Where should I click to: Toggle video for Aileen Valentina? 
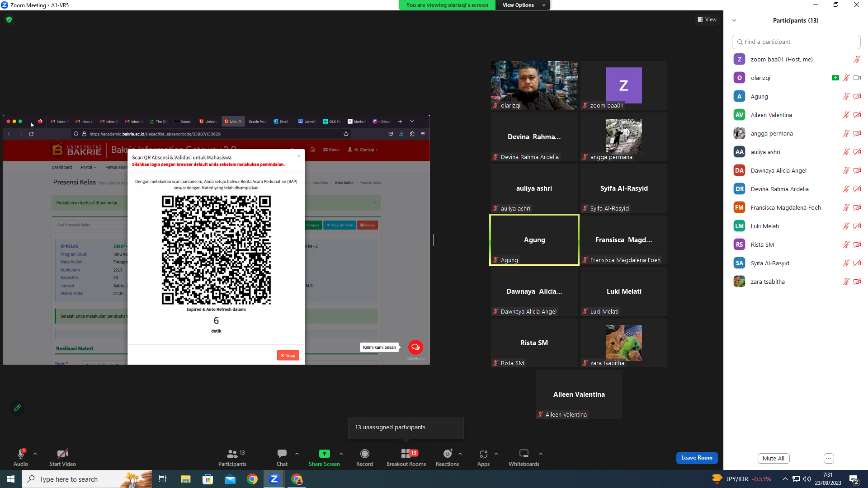point(857,115)
